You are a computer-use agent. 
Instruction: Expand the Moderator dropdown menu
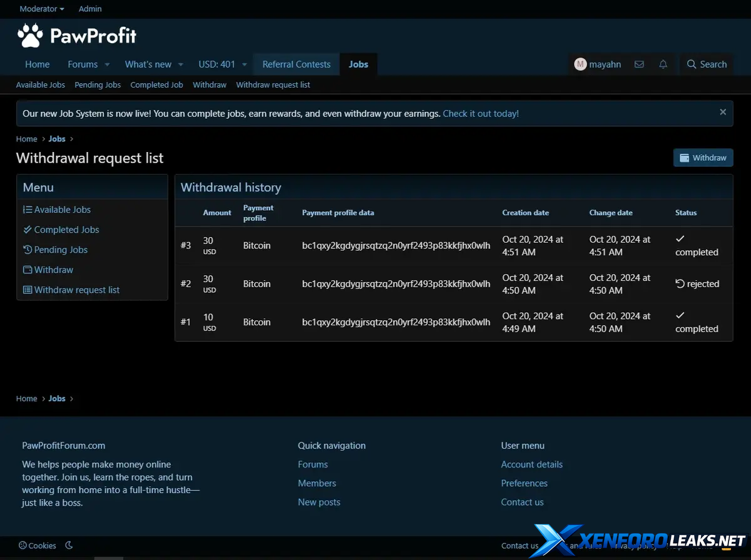pos(42,9)
